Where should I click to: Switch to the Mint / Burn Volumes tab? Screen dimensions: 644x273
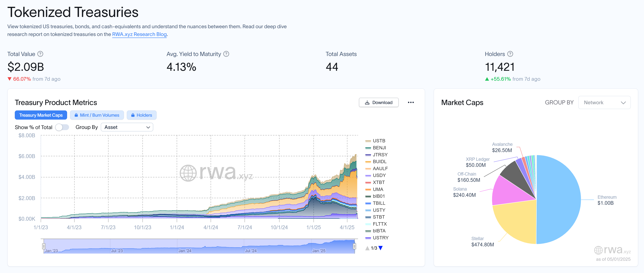point(97,115)
